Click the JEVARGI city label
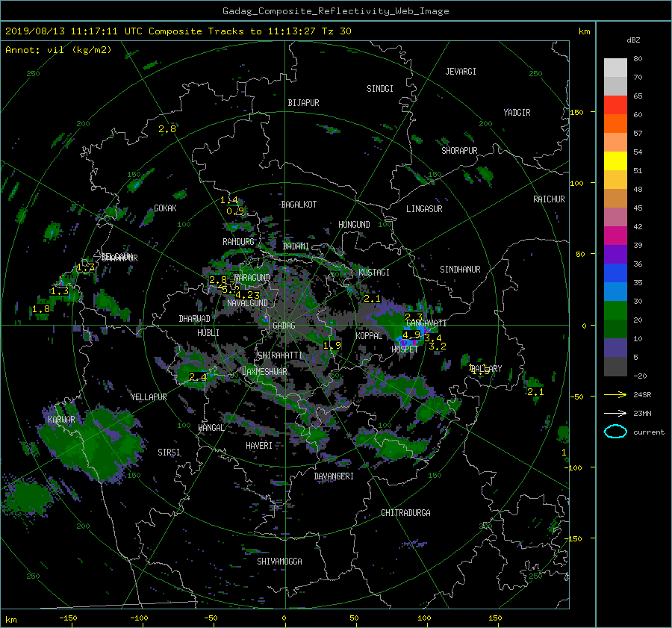Viewport: 672px width, 628px height. (x=461, y=72)
